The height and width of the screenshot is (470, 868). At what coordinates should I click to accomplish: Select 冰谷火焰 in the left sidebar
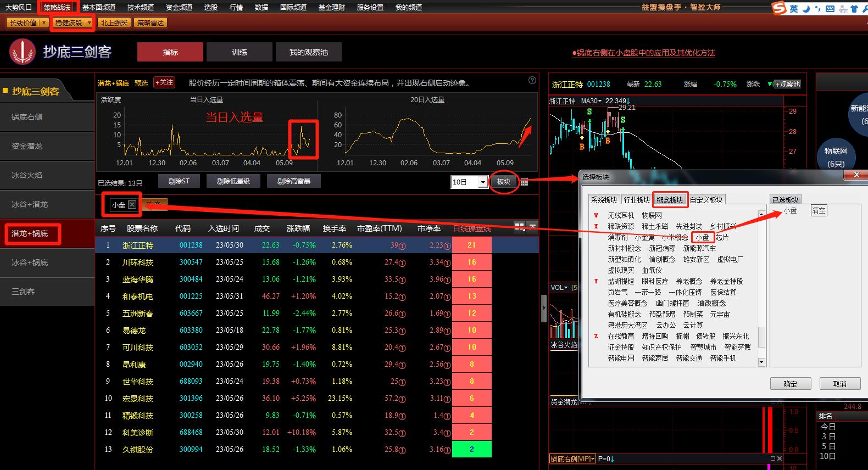click(47, 175)
